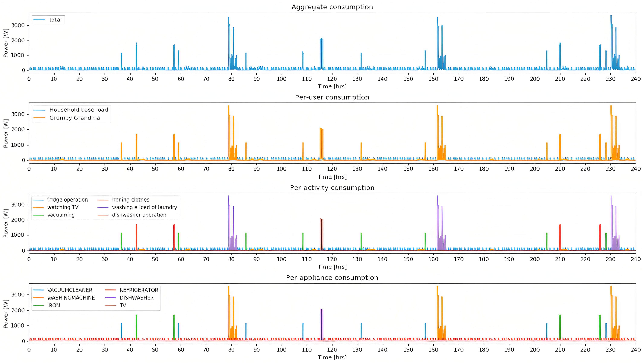Click the DISHWASHER legend entry
This screenshot has height=364, width=644.
(137, 298)
